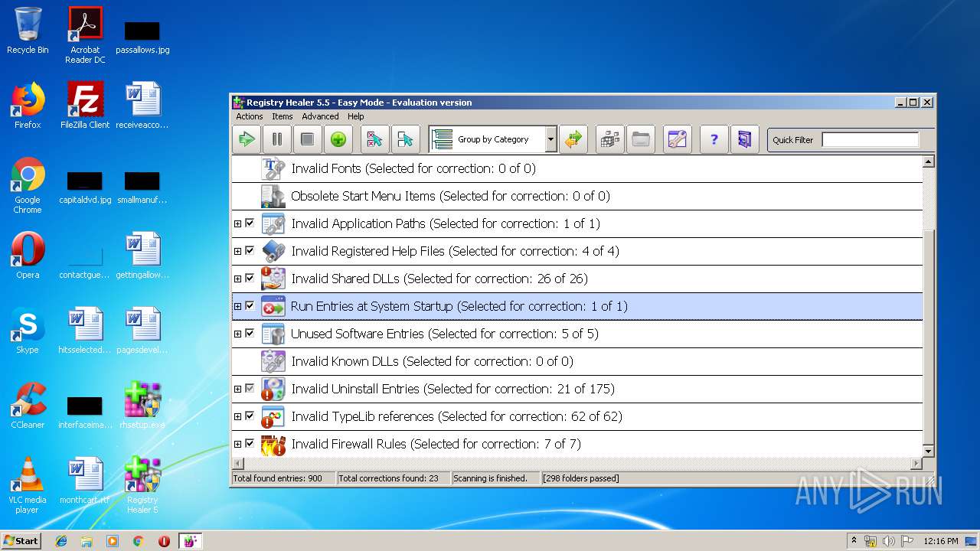
Task: Uncheck Invalid Application Paths checkbox
Action: 250,223
